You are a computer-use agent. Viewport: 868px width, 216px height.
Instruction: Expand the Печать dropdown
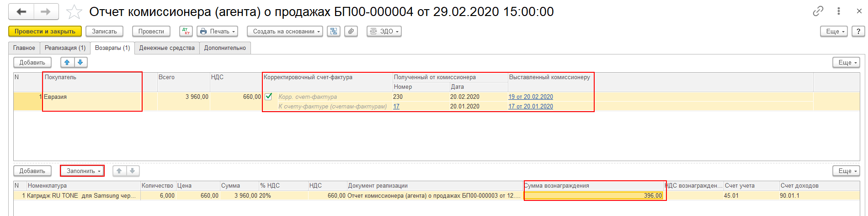click(x=217, y=31)
